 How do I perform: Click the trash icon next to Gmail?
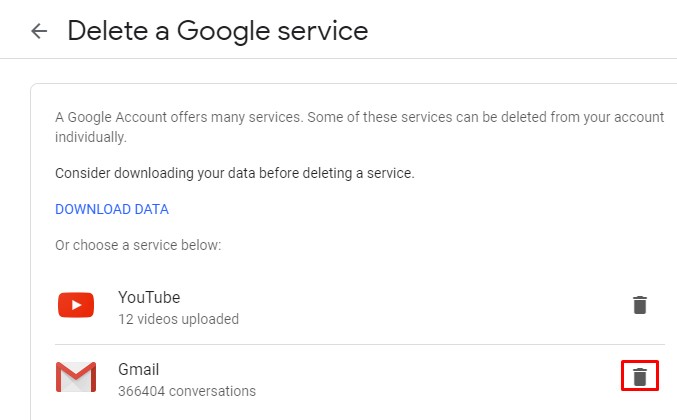[640, 376]
